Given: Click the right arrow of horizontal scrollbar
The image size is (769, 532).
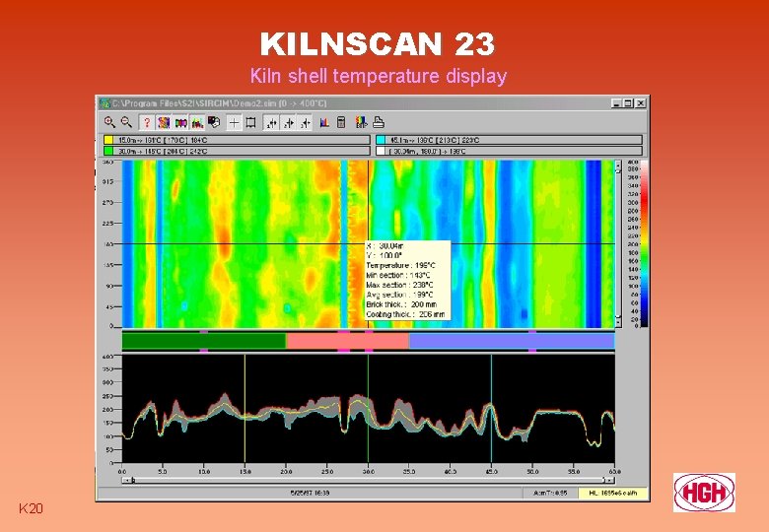Looking at the screenshot, I should (609, 481).
